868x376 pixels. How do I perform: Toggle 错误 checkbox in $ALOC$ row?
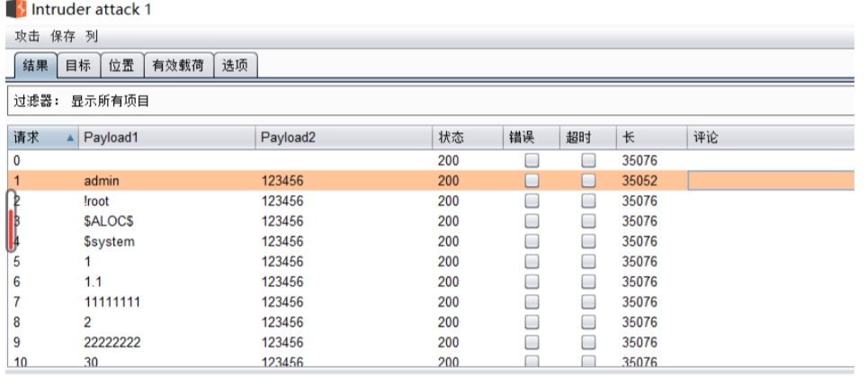click(532, 221)
